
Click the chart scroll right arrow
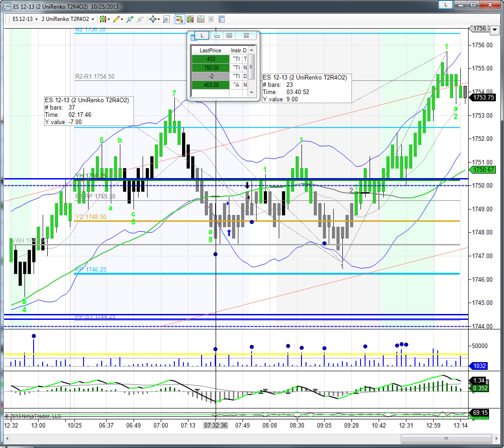click(497, 438)
